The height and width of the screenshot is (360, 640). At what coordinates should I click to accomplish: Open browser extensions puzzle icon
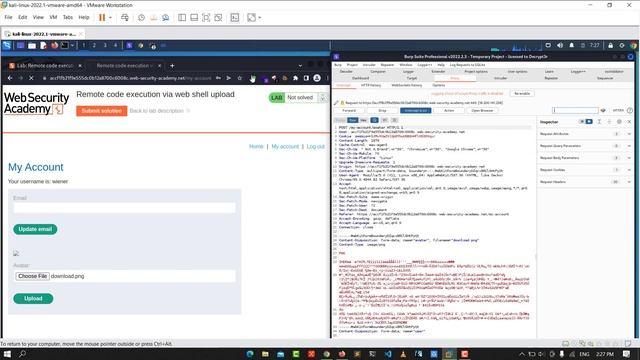tap(296, 78)
